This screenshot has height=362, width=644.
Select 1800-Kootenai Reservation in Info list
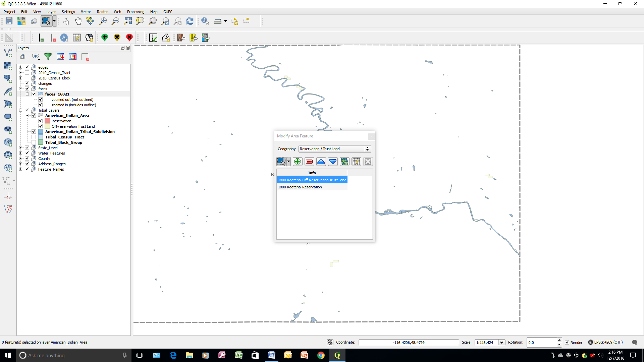click(300, 186)
